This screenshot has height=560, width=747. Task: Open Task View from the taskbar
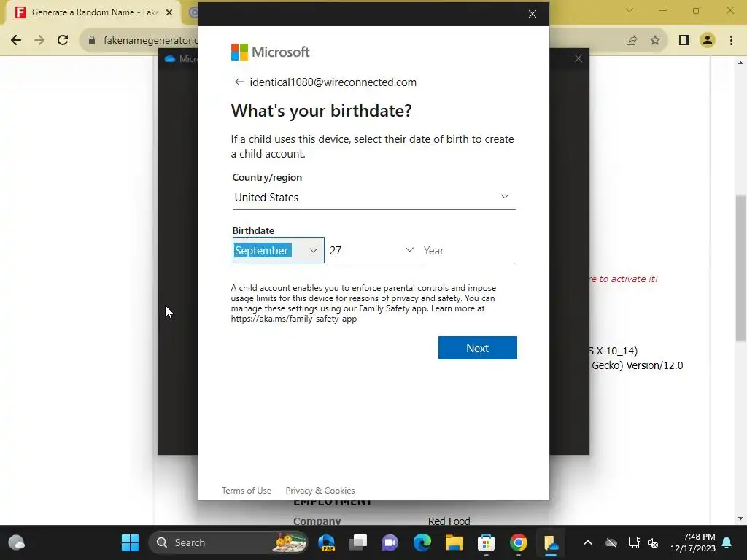pos(358,542)
